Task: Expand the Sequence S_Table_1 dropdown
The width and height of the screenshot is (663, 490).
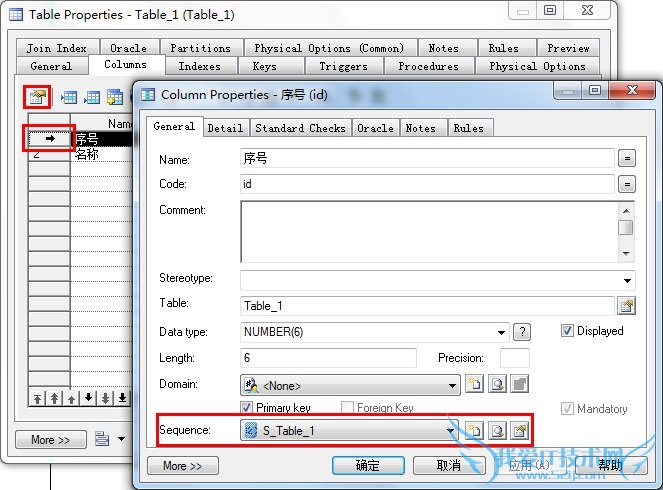Action: pos(451,431)
